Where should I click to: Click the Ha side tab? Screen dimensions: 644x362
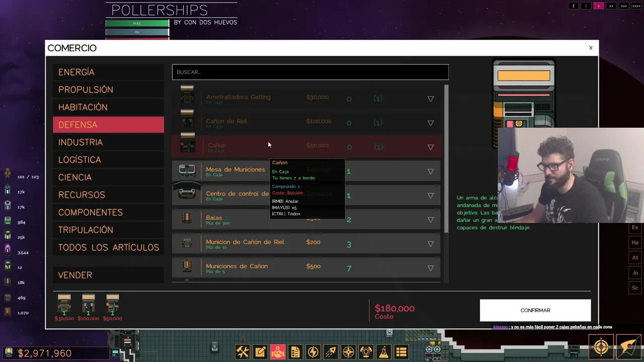pos(635,243)
